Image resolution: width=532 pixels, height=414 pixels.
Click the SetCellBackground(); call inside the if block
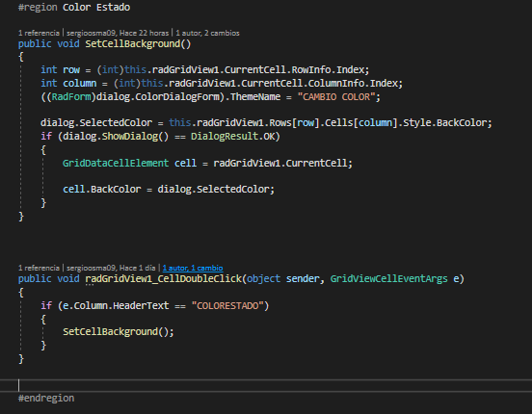point(119,331)
